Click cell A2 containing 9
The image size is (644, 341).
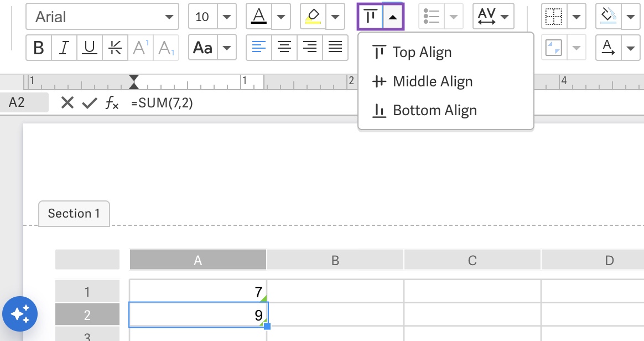coord(198,315)
